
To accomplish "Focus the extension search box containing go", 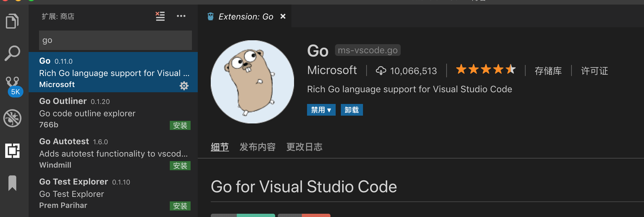I will click(x=115, y=40).
